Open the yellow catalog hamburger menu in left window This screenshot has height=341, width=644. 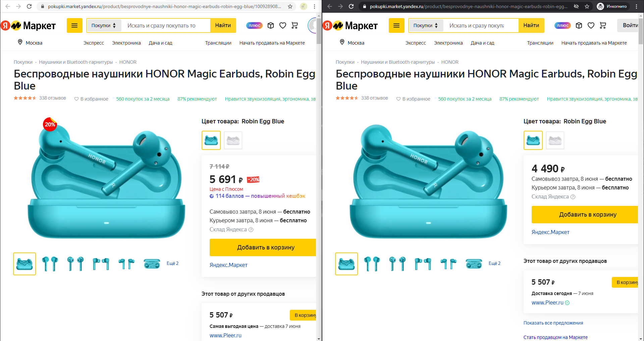click(x=74, y=25)
